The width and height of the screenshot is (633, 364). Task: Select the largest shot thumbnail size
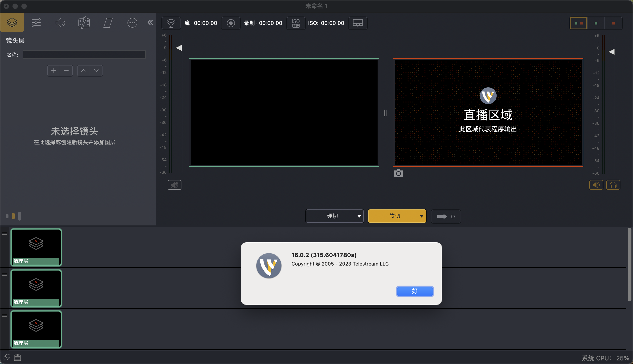click(x=20, y=216)
